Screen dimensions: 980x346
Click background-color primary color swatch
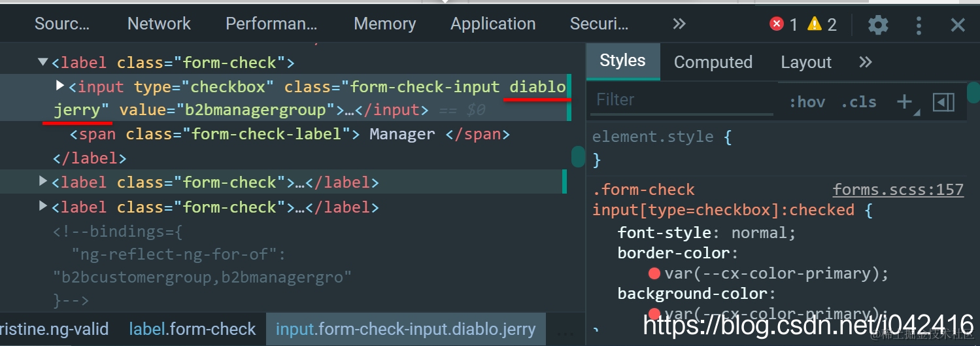click(654, 314)
